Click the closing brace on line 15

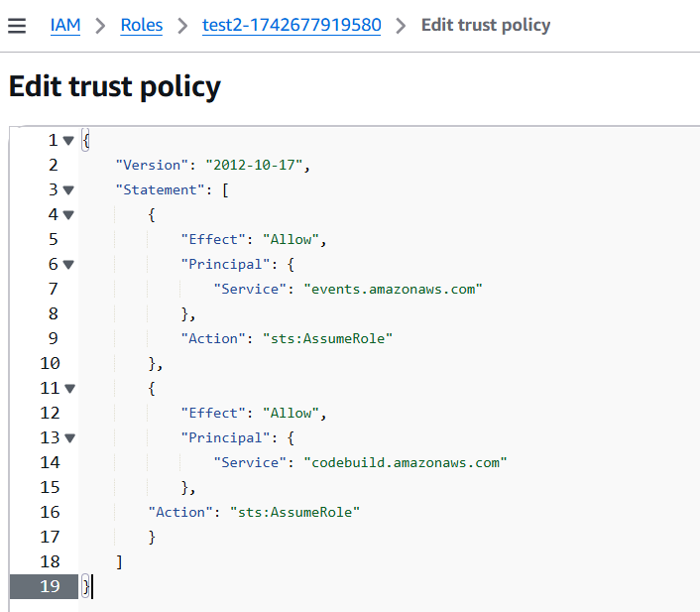point(184,487)
